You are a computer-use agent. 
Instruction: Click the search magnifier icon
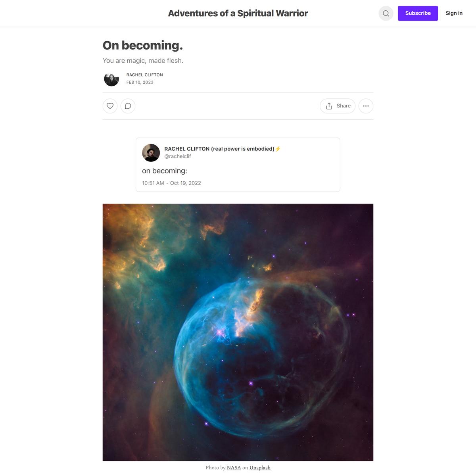click(x=386, y=13)
